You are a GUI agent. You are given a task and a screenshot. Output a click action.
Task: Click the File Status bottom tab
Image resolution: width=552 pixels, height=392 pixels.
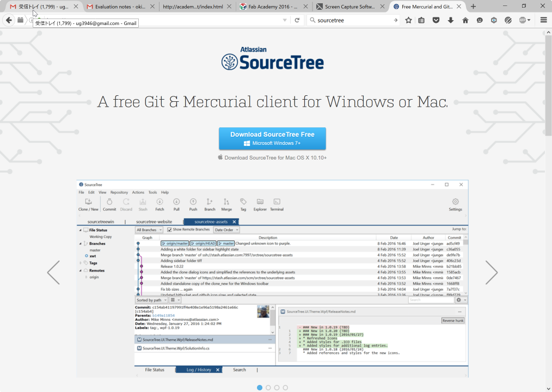coord(155,370)
